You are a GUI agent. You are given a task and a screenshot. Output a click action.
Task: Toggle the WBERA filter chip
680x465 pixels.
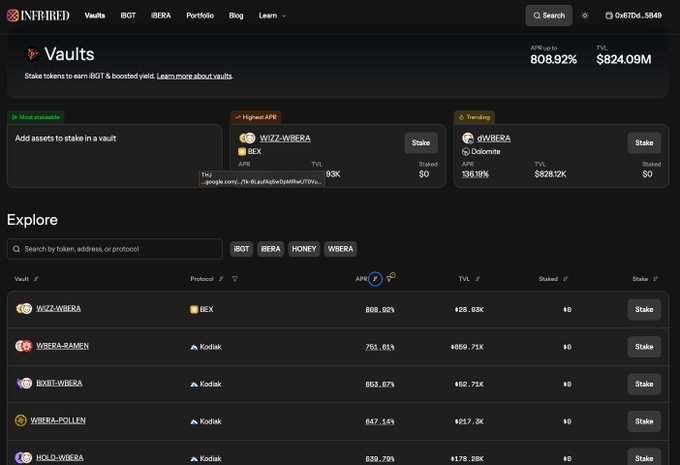coord(340,249)
